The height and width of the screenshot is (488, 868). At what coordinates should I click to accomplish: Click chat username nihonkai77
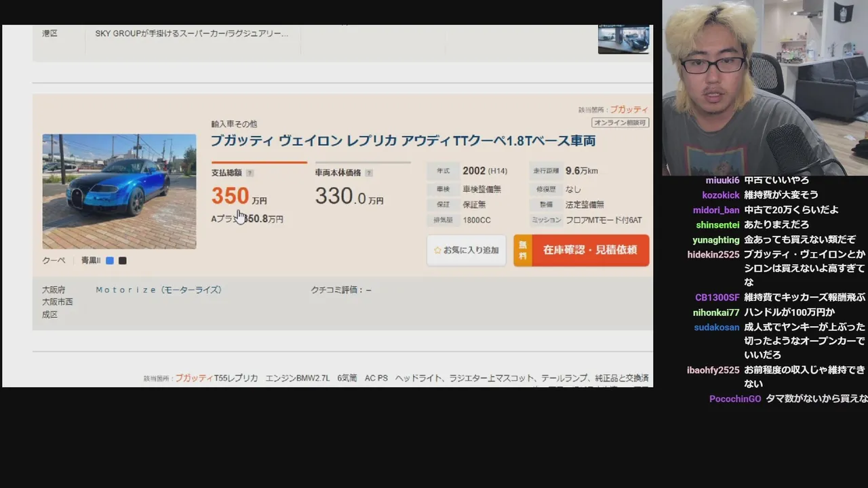tap(716, 312)
